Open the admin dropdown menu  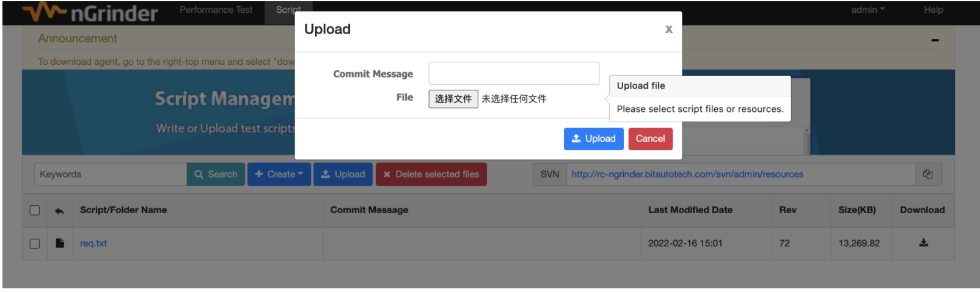867,10
